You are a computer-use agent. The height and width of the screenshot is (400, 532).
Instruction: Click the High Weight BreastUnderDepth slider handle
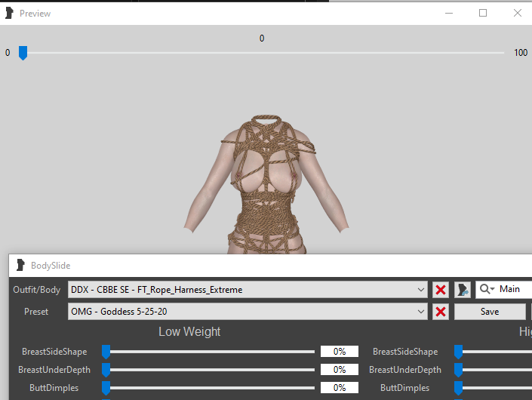(x=458, y=370)
